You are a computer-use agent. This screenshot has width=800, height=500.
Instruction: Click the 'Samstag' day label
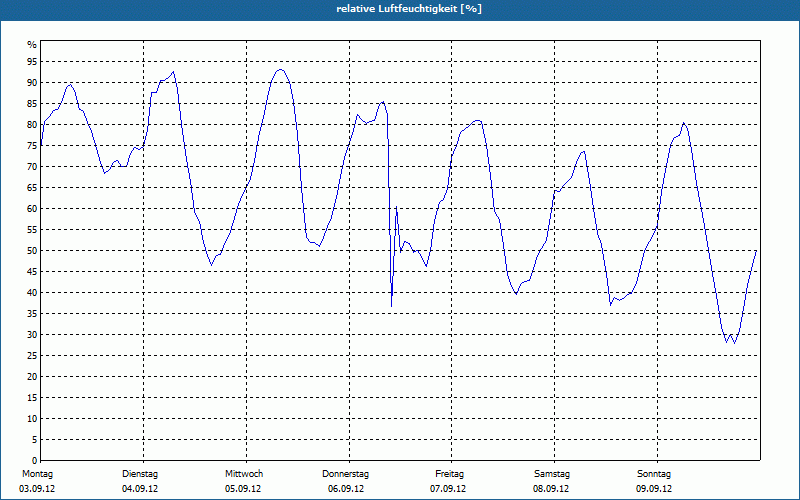[x=552, y=474]
